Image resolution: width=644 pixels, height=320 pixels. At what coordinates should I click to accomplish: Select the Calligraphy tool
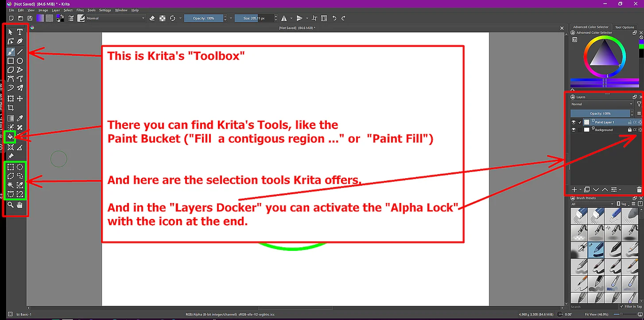[x=20, y=41]
